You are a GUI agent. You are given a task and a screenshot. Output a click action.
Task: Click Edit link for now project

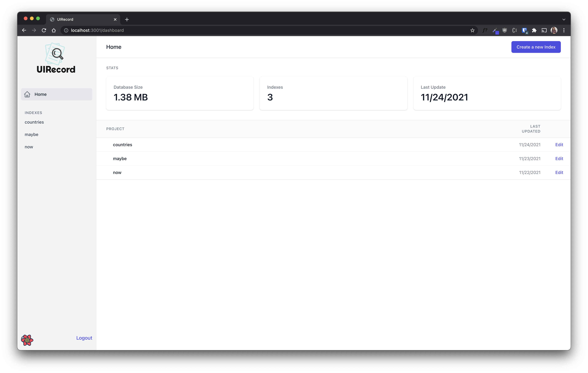click(559, 172)
